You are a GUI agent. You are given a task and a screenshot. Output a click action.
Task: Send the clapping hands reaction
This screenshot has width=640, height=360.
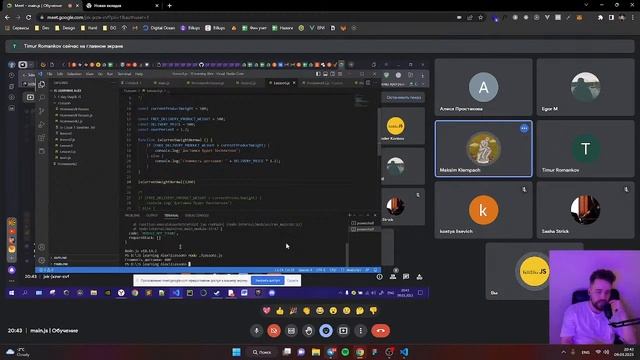(x=307, y=311)
